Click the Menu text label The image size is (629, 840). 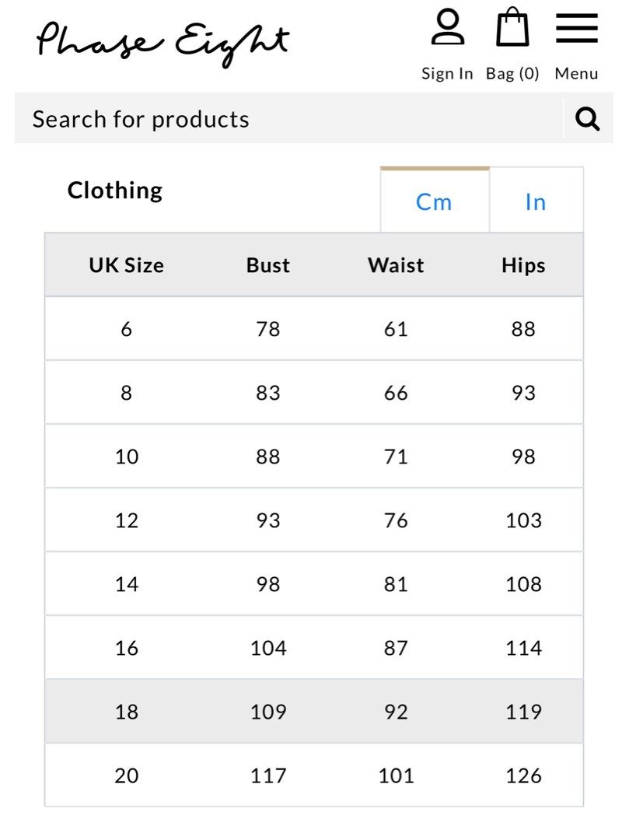tap(576, 73)
